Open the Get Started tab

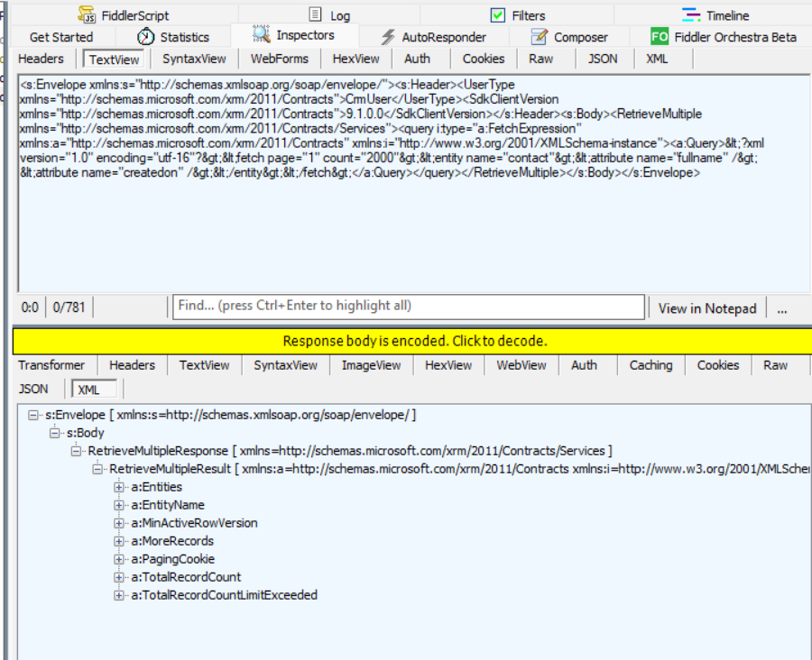[x=61, y=37]
